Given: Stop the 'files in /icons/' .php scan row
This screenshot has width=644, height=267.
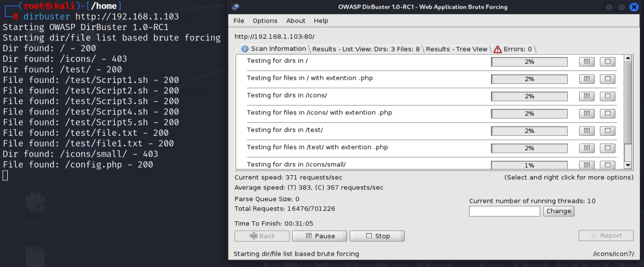Looking at the screenshot, I should (x=607, y=114).
